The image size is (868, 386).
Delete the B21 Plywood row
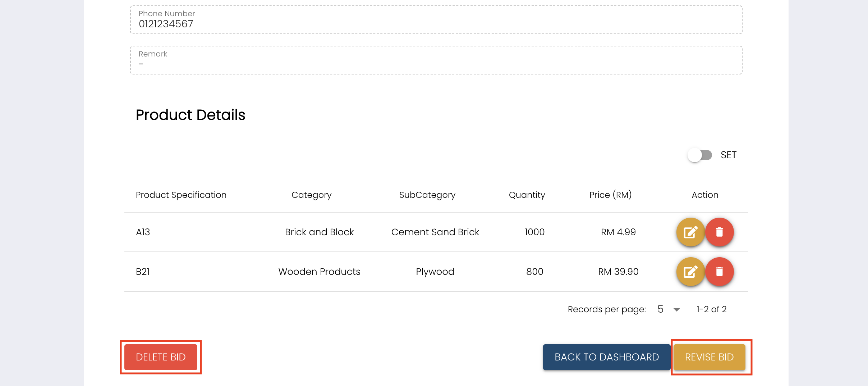pyautogui.click(x=719, y=272)
